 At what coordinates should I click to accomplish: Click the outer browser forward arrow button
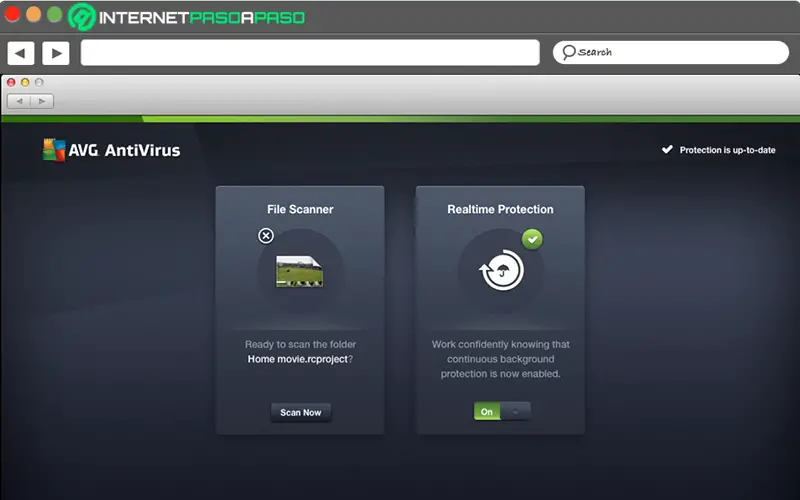(56, 53)
